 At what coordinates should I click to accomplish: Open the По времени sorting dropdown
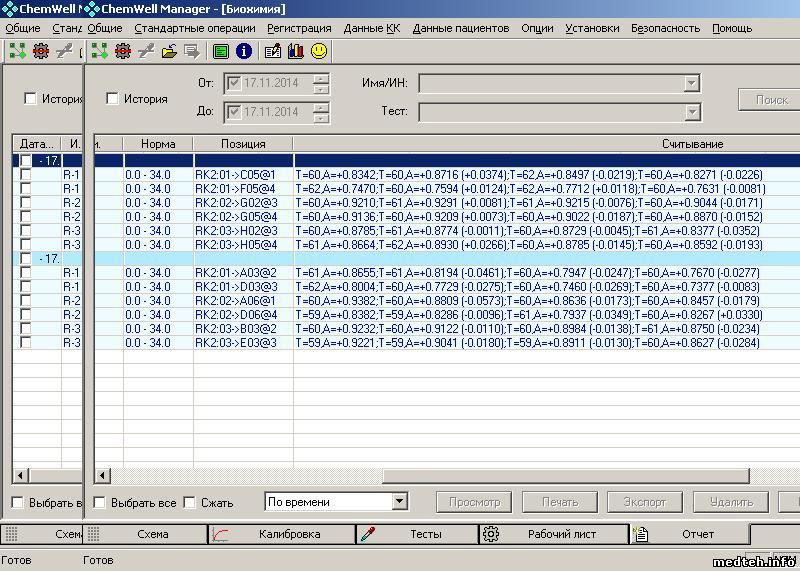pos(399,502)
